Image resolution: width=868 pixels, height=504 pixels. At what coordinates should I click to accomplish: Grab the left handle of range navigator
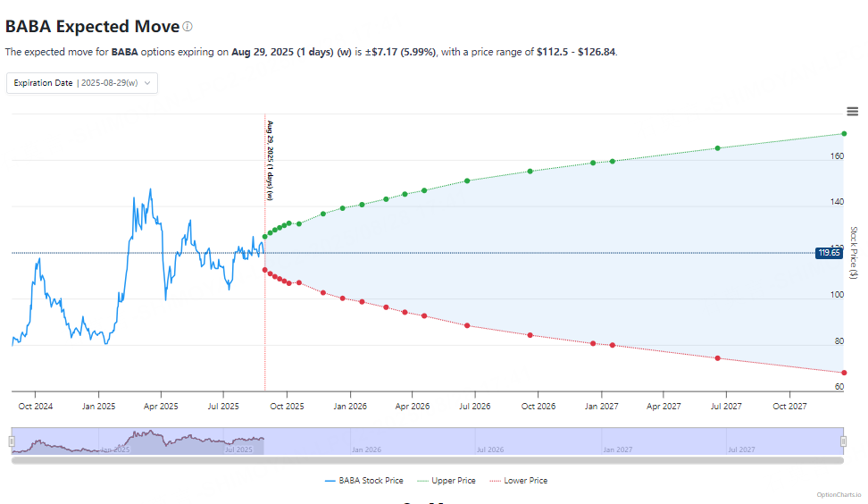point(12,441)
